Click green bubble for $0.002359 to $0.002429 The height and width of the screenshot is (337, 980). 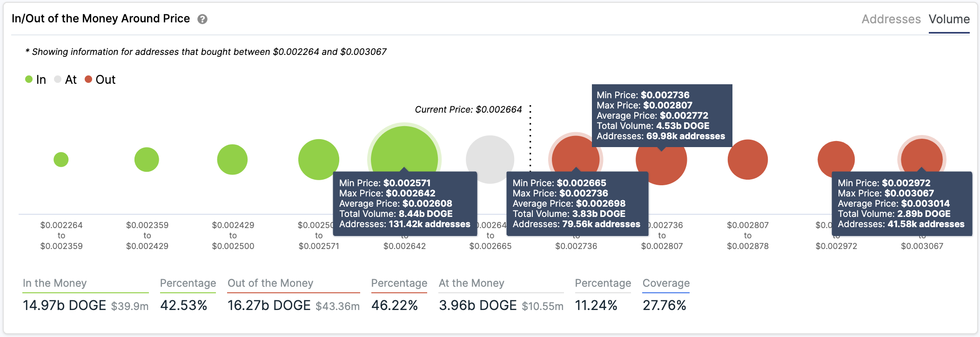point(147,160)
